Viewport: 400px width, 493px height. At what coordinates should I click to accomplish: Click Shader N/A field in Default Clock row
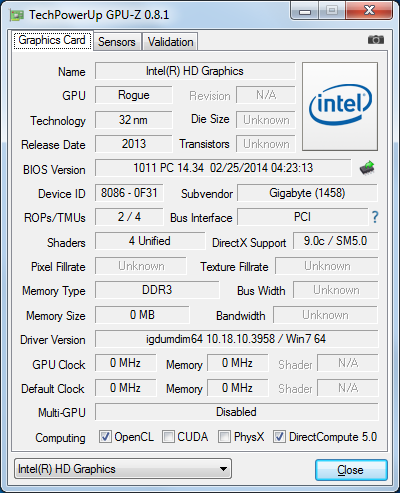pos(348,388)
